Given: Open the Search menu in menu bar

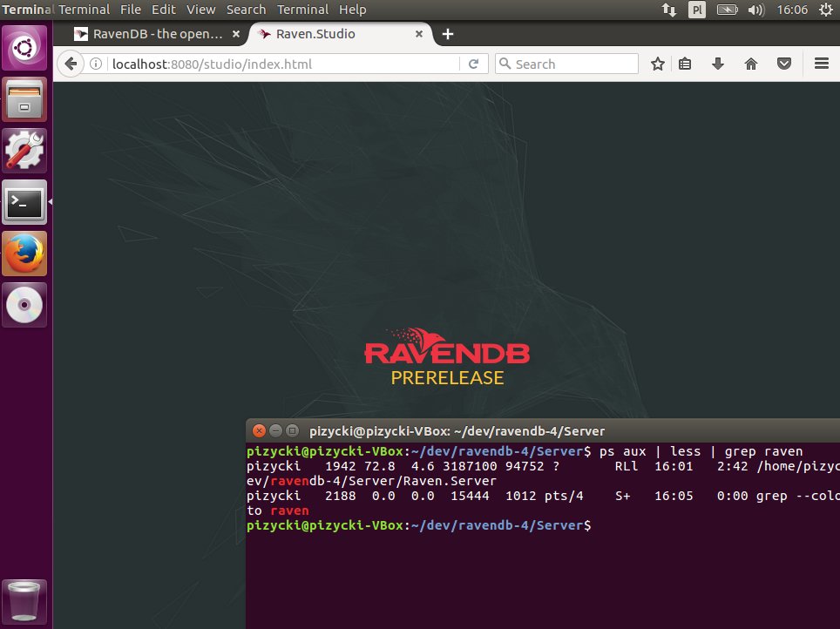Looking at the screenshot, I should click(247, 10).
